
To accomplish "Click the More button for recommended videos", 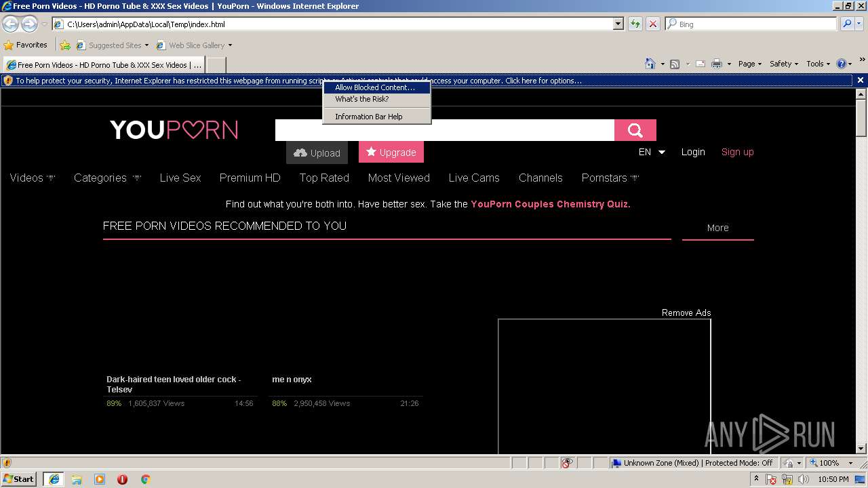I will click(x=717, y=228).
